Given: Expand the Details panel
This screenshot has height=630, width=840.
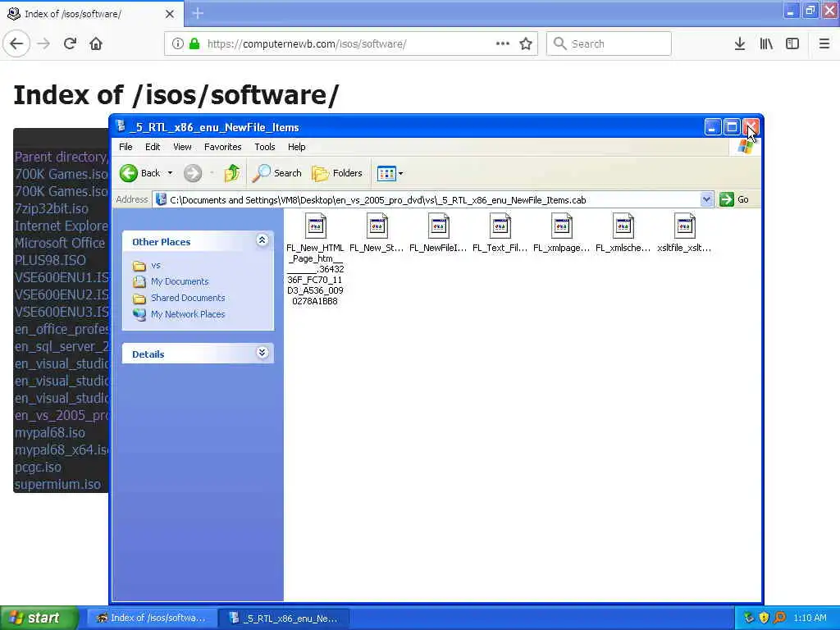Looking at the screenshot, I should (262, 353).
